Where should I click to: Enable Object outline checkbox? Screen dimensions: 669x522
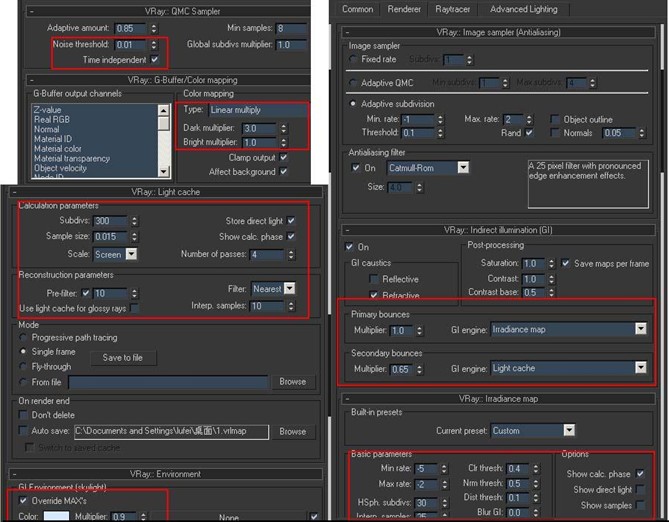[x=555, y=119]
